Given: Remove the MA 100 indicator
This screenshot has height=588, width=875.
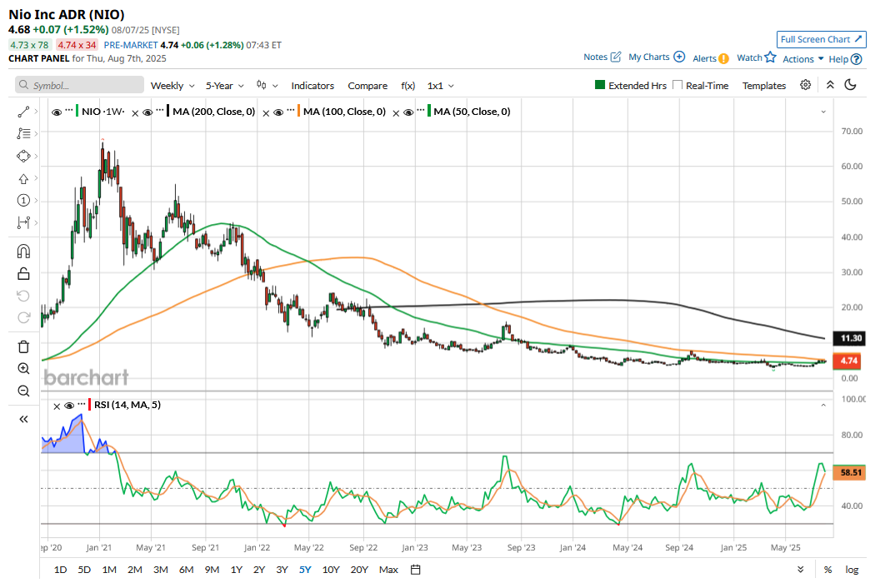Looking at the screenshot, I should click(266, 113).
